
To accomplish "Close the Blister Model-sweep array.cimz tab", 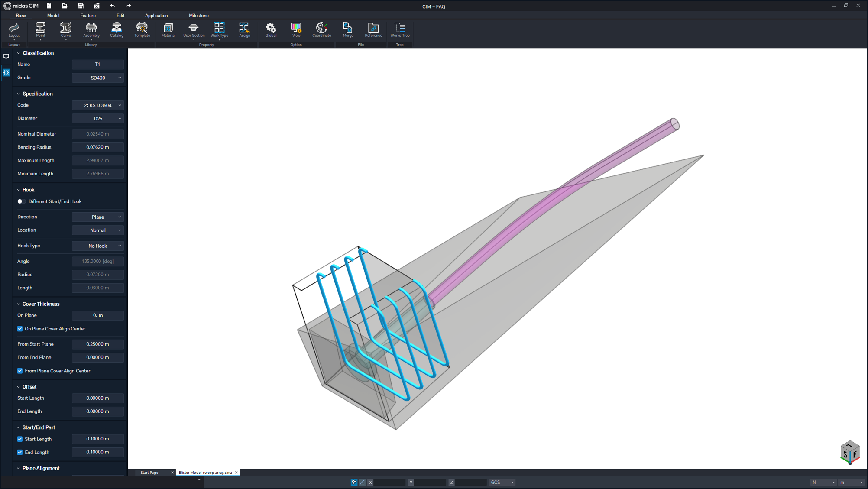I will pyautogui.click(x=236, y=473).
